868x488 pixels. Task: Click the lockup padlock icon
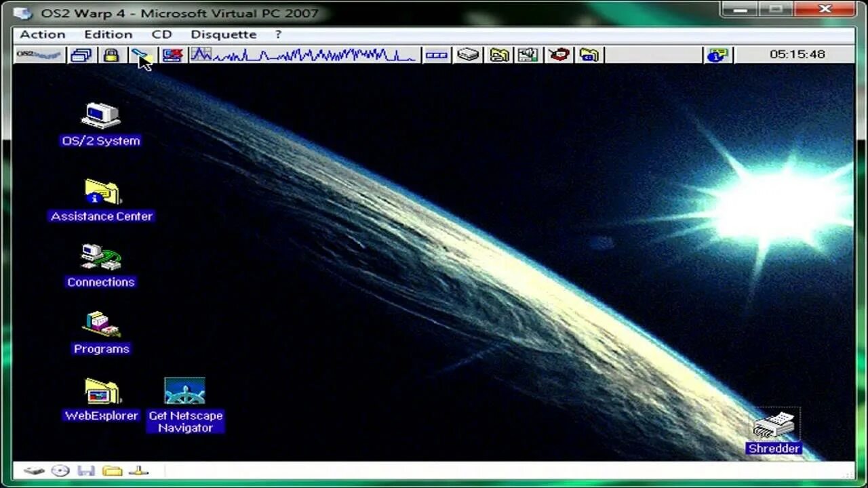(111, 55)
